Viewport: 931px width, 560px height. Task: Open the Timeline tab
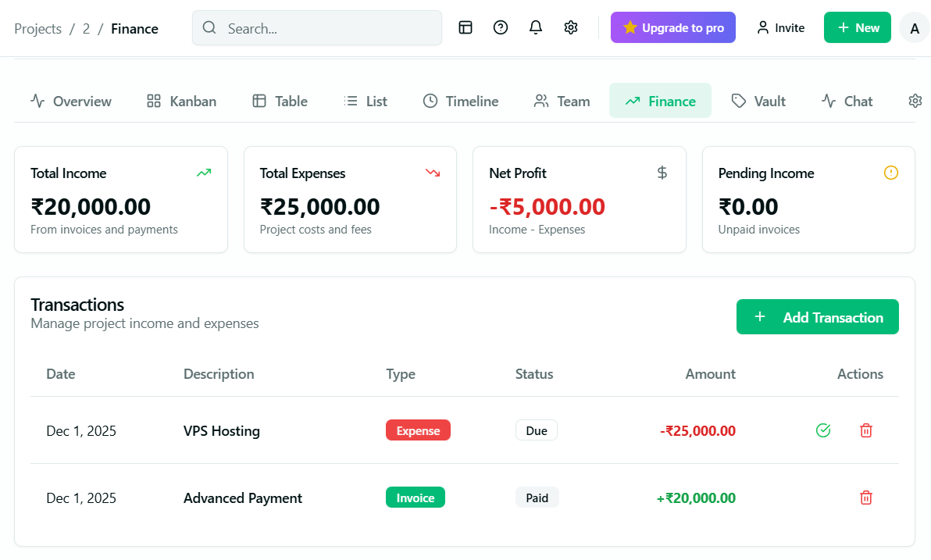point(461,101)
